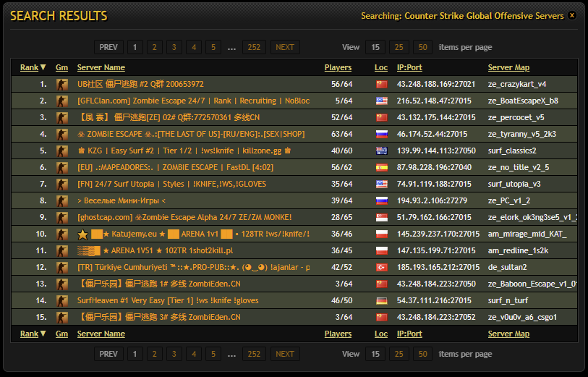The width and height of the screenshot is (588, 377).
Task: Click the game icon in rank 12 Türkiye row
Action: coord(62,268)
